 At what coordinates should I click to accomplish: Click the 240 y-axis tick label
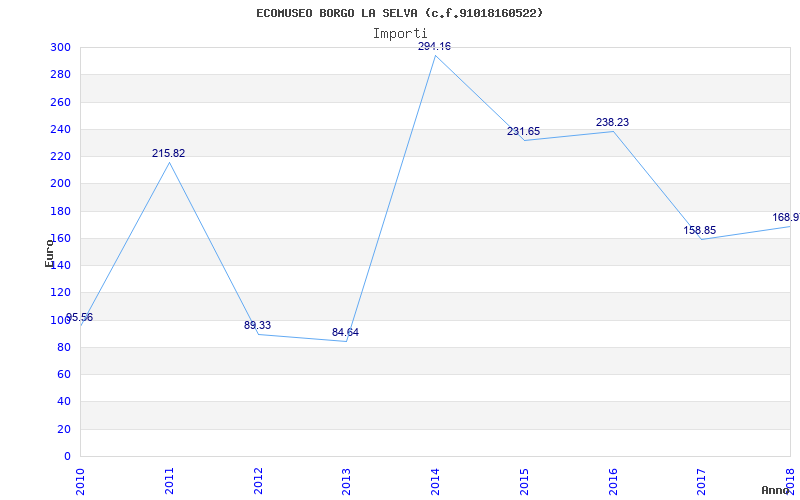(61, 129)
